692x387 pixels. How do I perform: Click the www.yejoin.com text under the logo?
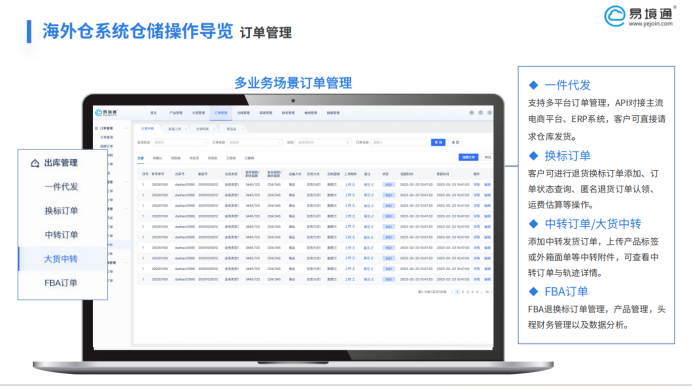(x=651, y=24)
